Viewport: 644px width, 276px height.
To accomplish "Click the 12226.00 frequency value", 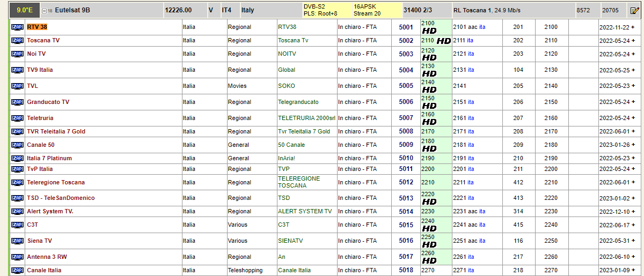I will tap(178, 10).
